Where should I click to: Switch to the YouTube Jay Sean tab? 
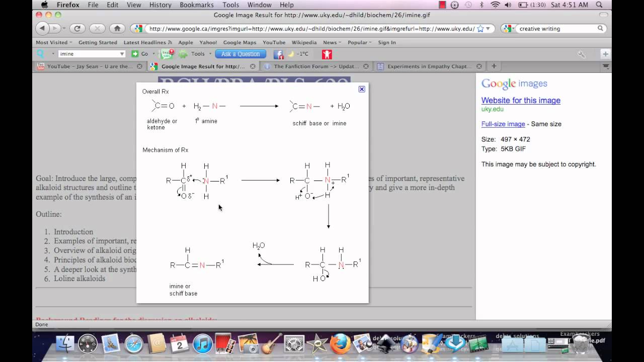[91, 66]
